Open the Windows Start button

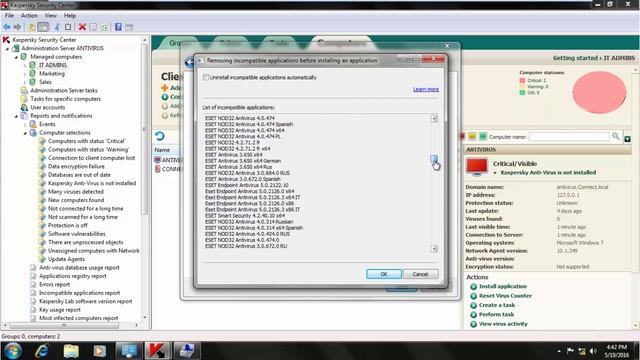(x=12, y=351)
